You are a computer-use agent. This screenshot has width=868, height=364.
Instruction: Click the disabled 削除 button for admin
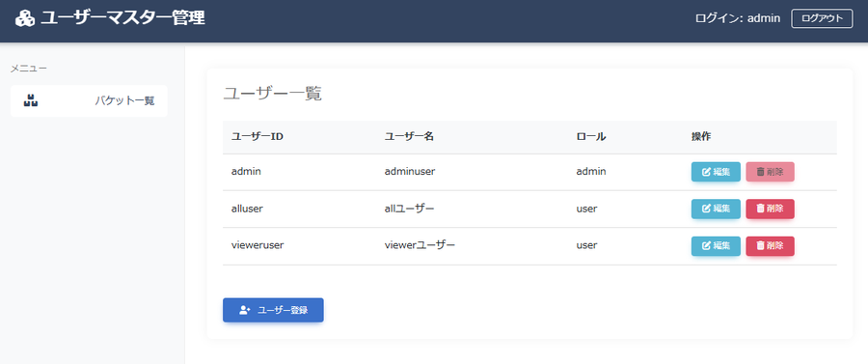(x=770, y=172)
